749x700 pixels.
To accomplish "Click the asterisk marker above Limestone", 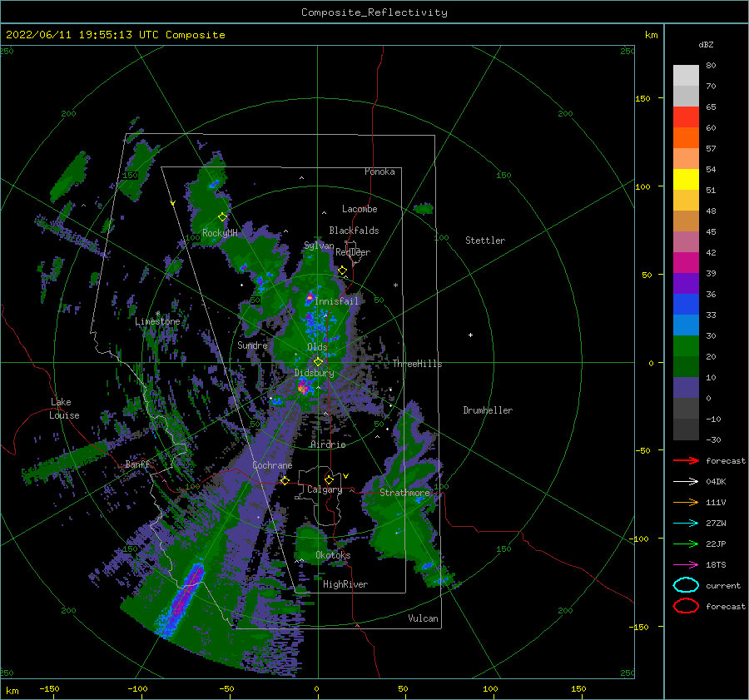I will click(157, 314).
